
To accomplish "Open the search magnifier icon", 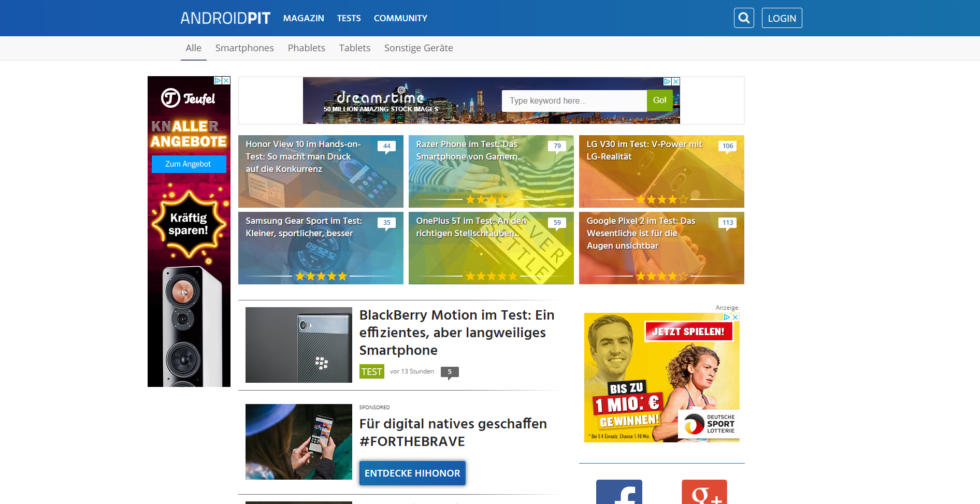I will point(743,18).
